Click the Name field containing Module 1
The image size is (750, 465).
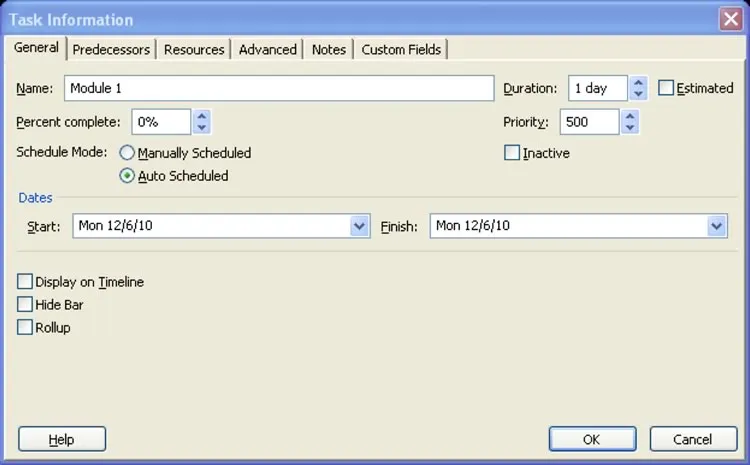click(x=279, y=88)
